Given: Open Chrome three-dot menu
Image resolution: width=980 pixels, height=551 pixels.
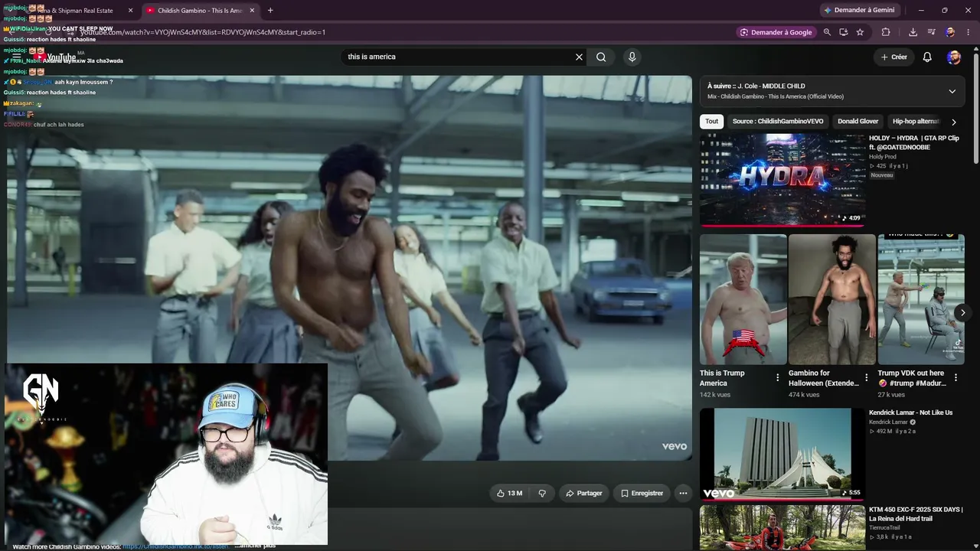Looking at the screenshot, I should (969, 32).
